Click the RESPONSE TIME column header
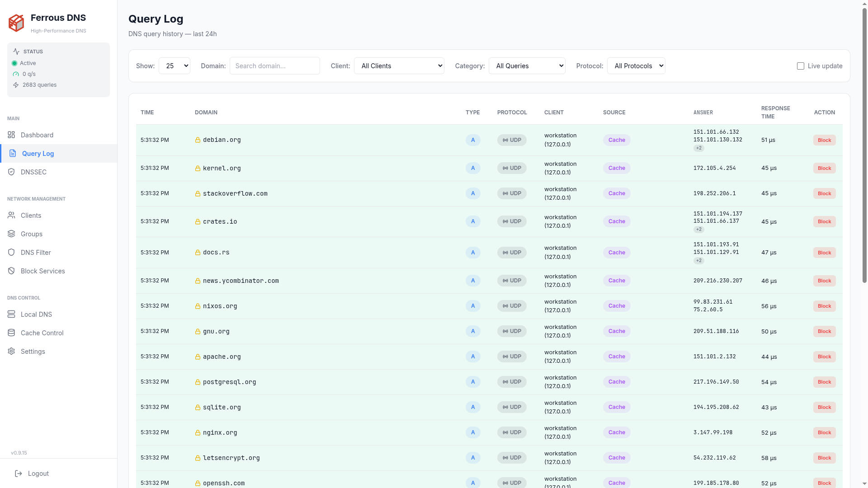Image resolution: width=868 pixels, height=488 pixels. coord(775,113)
